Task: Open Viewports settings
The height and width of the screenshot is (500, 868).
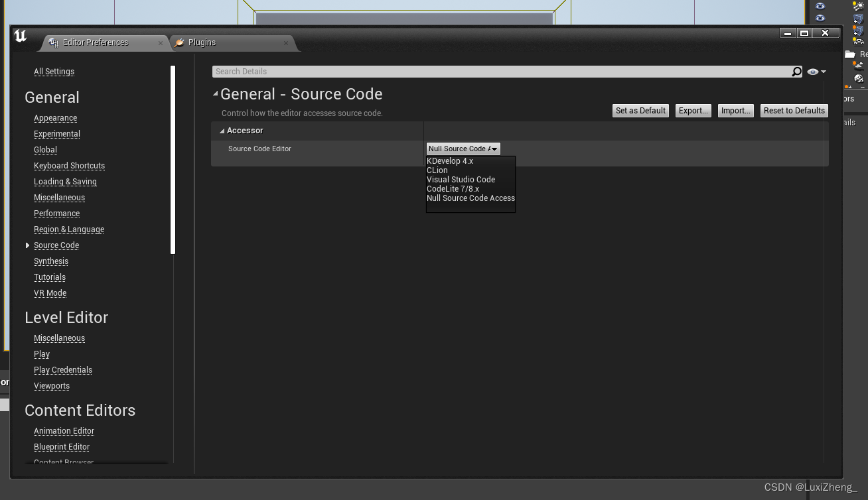Action: tap(52, 386)
